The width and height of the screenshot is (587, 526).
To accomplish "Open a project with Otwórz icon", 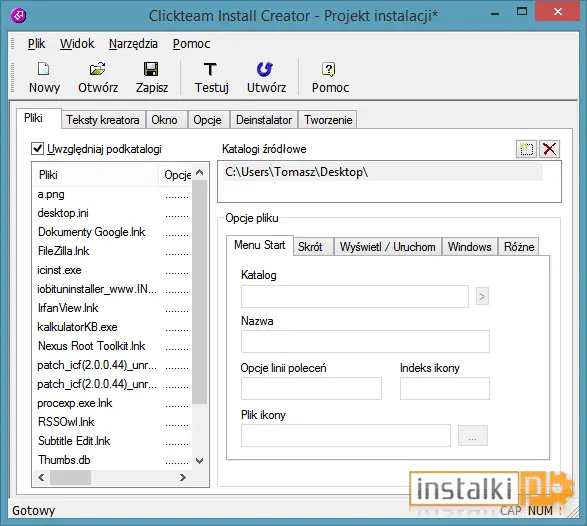I will tap(97, 69).
